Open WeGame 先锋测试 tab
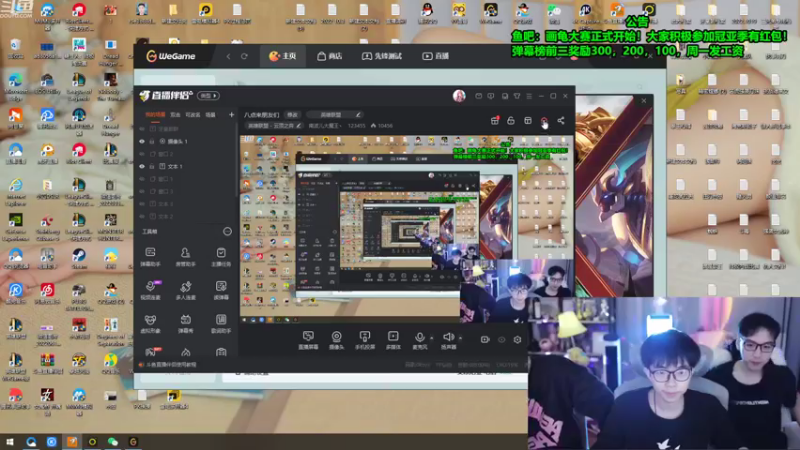The width and height of the screenshot is (800, 450). point(382,56)
